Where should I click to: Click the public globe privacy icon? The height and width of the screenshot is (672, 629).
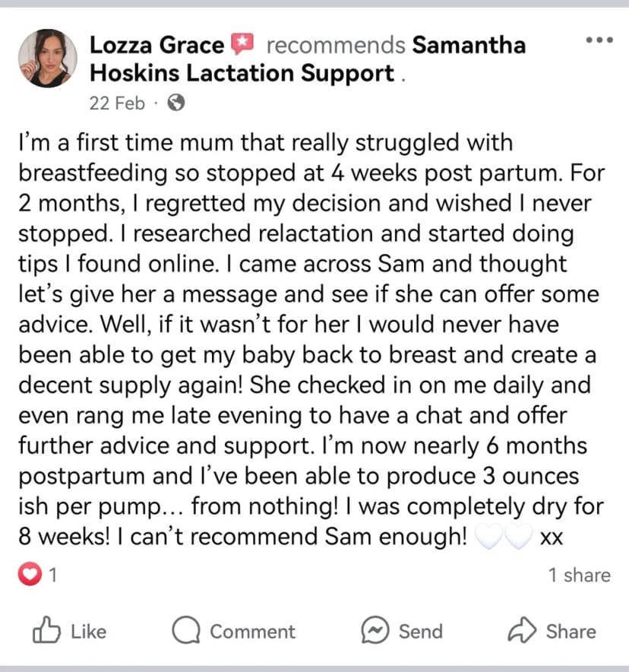176,103
